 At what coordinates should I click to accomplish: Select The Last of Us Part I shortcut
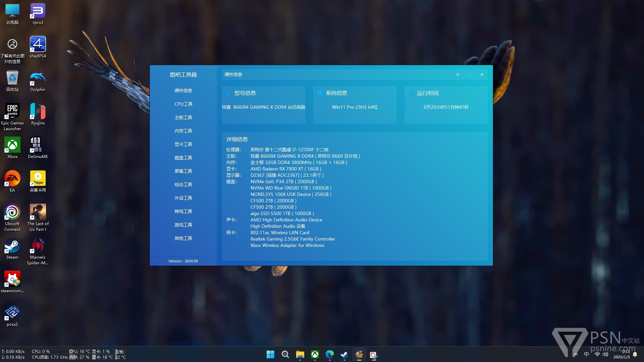tap(38, 218)
